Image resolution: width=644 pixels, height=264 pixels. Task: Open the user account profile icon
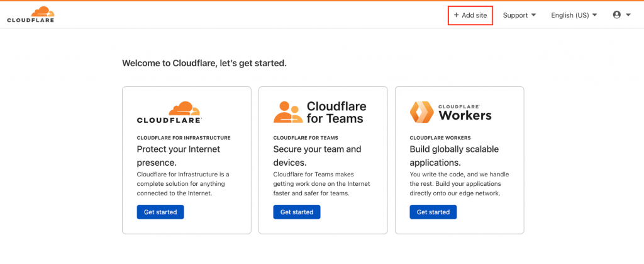(617, 15)
